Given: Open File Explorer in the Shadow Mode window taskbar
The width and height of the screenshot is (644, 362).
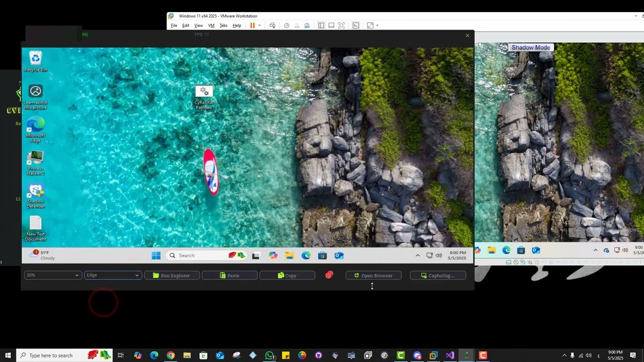Looking at the screenshot, I should pyautogui.click(x=492, y=250).
